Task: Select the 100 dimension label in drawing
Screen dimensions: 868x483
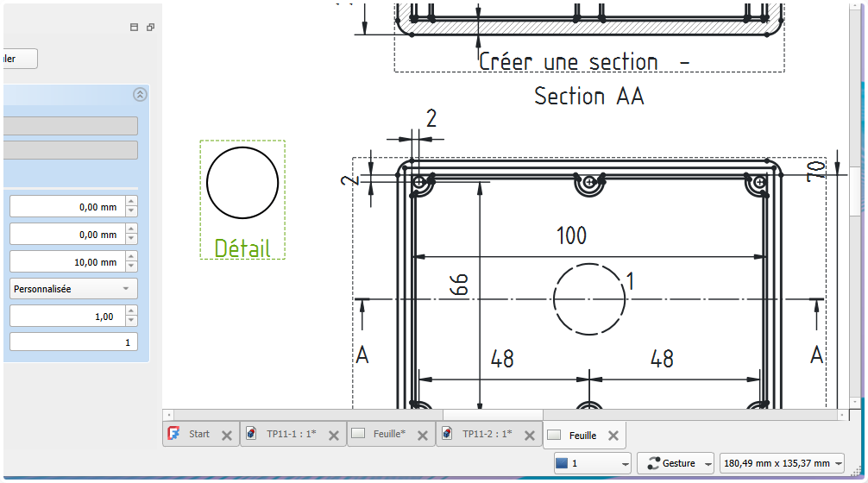Action: click(571, 235)
